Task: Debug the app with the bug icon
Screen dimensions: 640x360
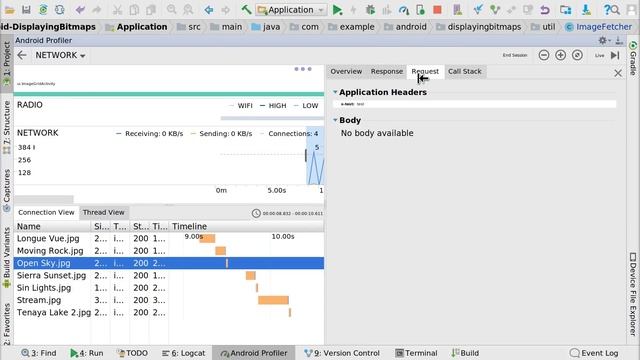Action: pos(370,9)
